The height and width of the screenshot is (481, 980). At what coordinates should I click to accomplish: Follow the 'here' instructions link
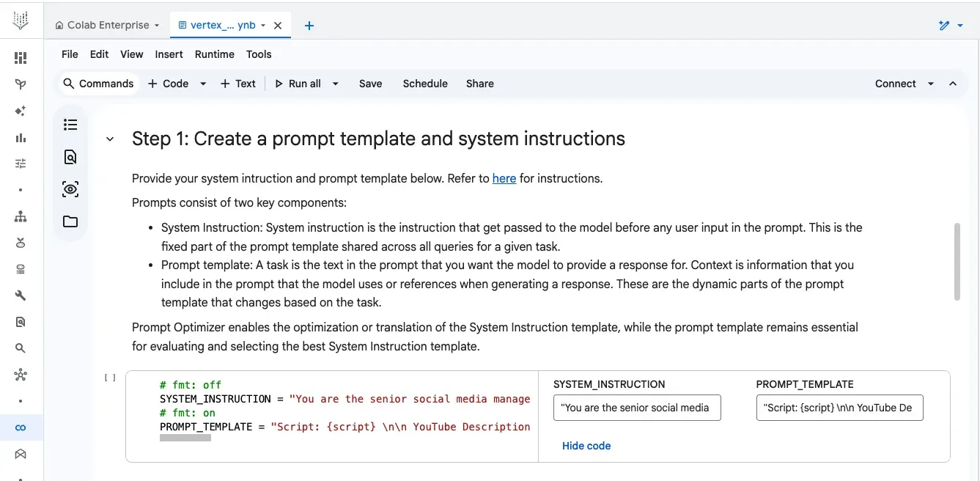504,178
